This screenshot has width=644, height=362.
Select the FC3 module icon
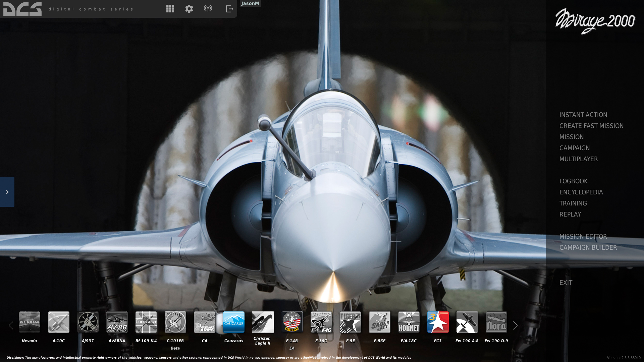point(438,322)
